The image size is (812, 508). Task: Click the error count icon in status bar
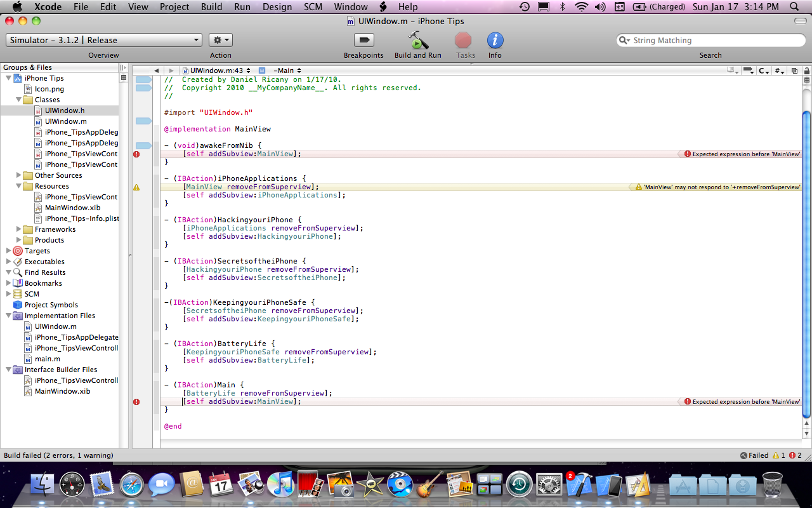click(792, 455)
